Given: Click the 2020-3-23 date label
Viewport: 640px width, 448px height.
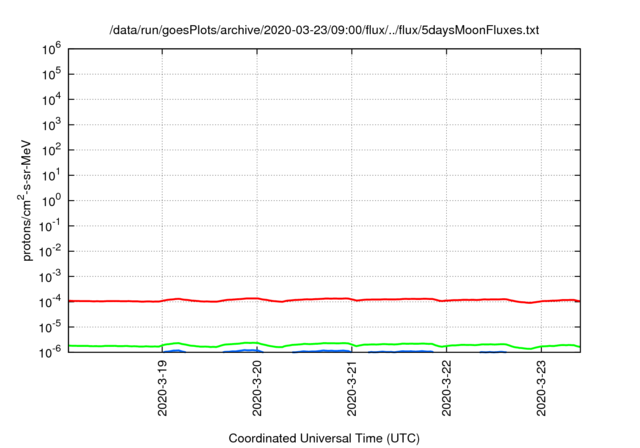Looking at the screenshot, I should pyautogui.click(x=541, y=388).
